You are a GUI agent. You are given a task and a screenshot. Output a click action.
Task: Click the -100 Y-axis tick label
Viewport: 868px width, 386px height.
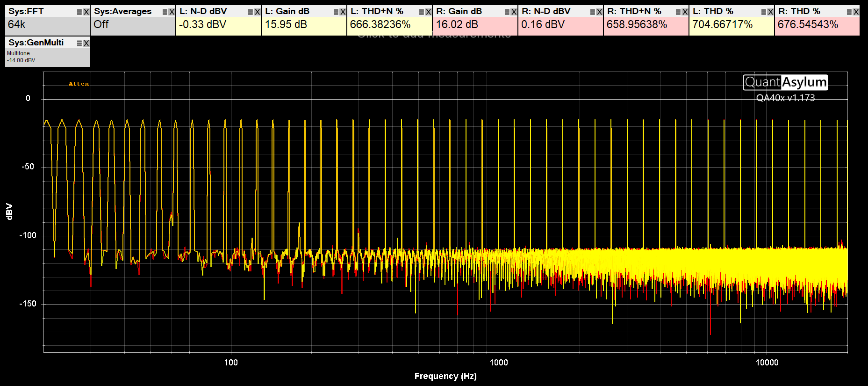coord(28,235)
